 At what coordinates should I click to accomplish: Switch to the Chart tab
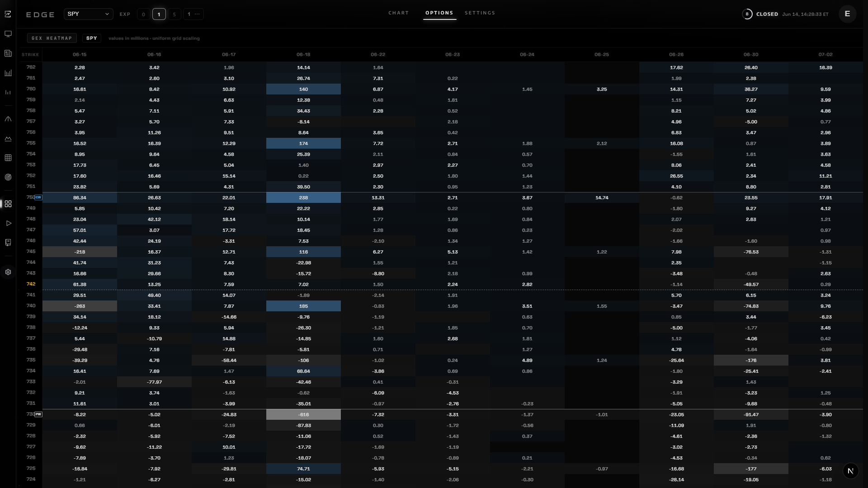(398, 13)
